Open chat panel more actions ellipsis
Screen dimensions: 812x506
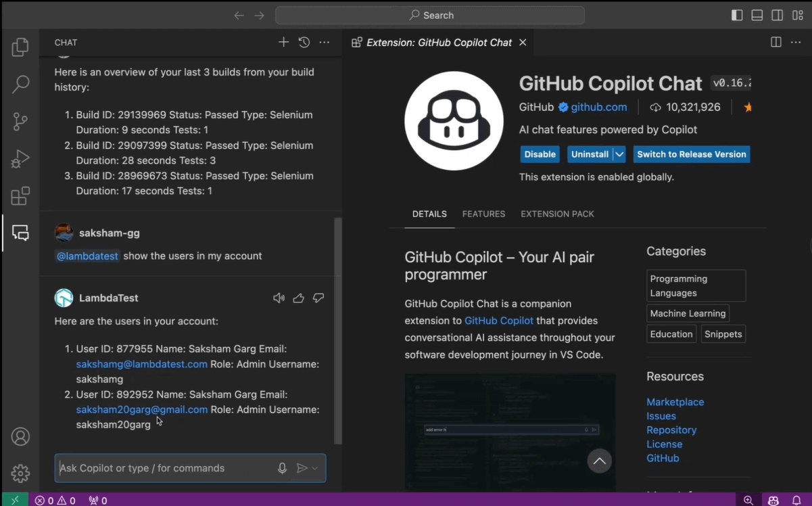coord(325,43)
